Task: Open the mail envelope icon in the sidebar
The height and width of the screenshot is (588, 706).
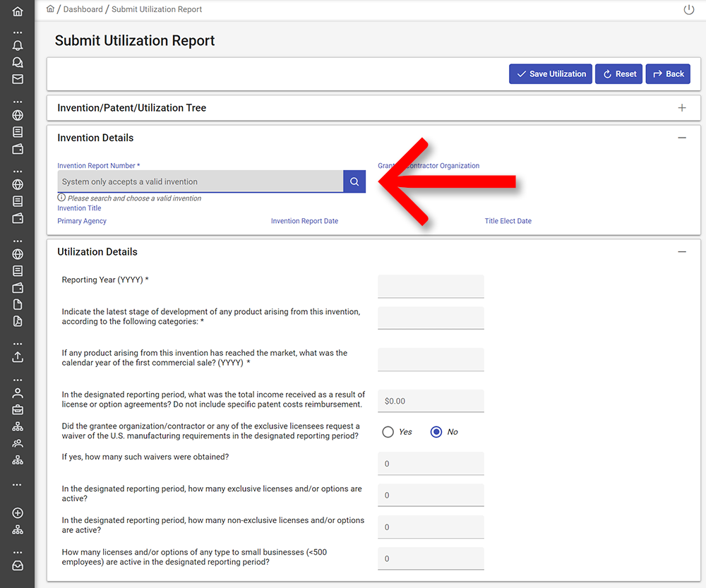Action: 18,79
